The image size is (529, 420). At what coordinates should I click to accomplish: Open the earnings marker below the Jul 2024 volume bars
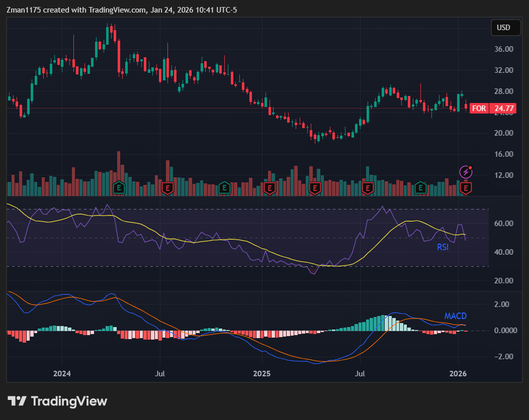tap(166, 188)
